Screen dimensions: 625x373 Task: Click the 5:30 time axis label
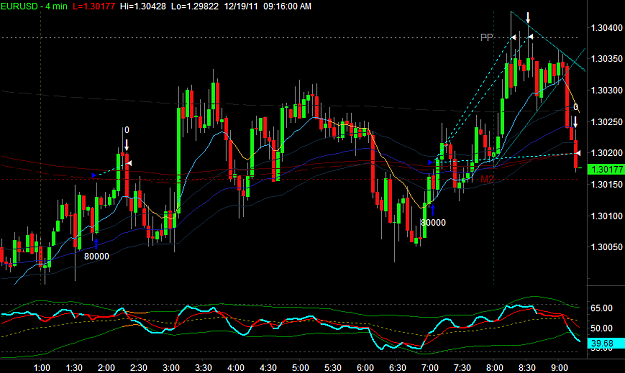pyautogui.click(x=332, y=367)
